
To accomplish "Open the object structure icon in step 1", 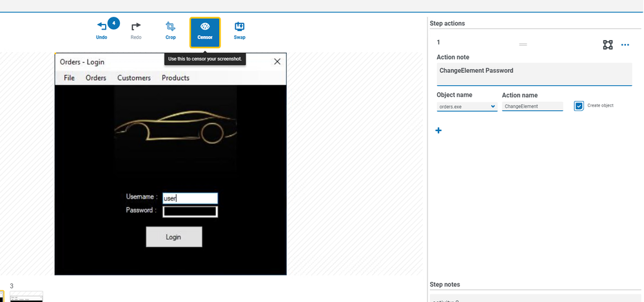I will point(607,45).
